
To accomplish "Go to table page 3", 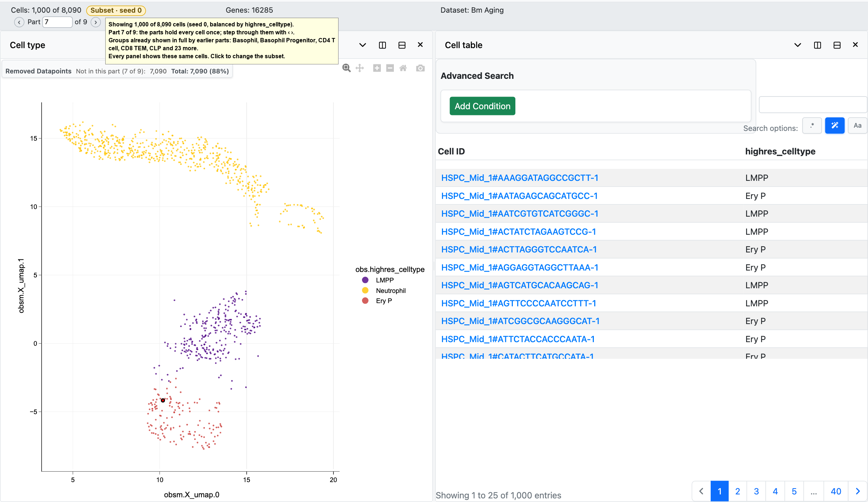I will [757, 491].
